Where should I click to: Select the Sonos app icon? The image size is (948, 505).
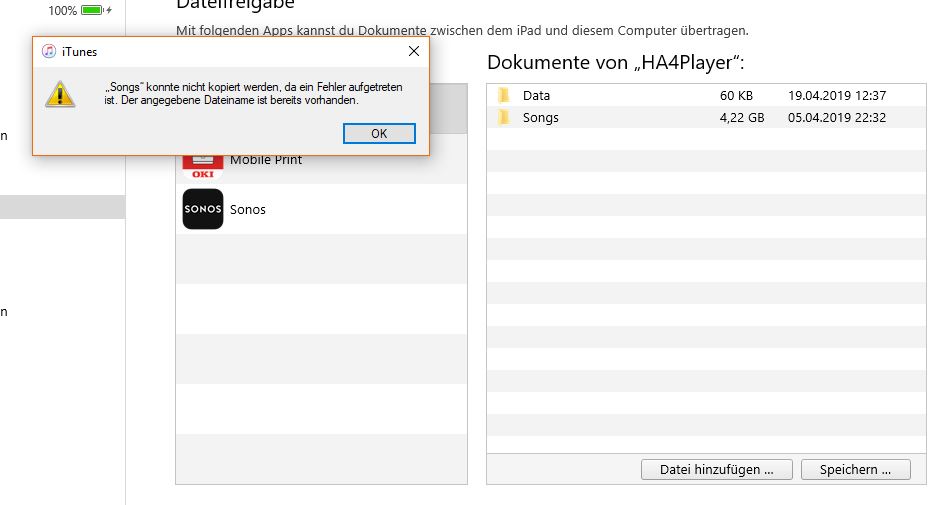point(202,210)
